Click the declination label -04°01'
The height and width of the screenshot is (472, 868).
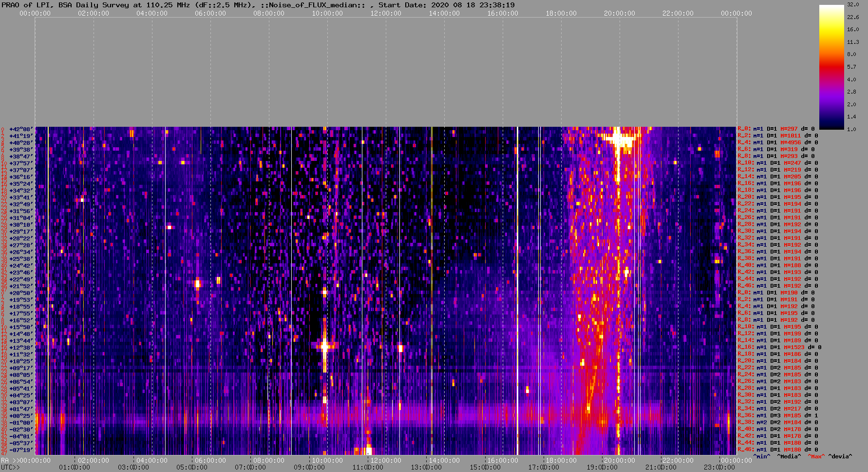21,436
